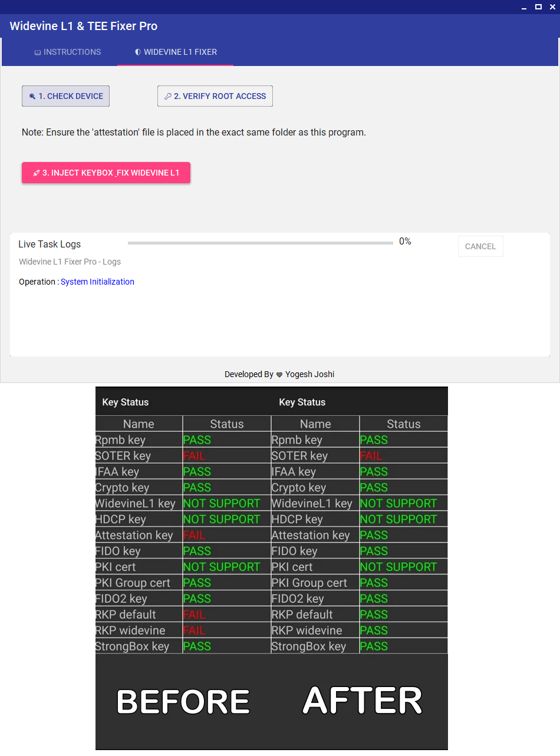
Task: Click the heart icon beside Yogesh Joshi
Action: point(279,375)
